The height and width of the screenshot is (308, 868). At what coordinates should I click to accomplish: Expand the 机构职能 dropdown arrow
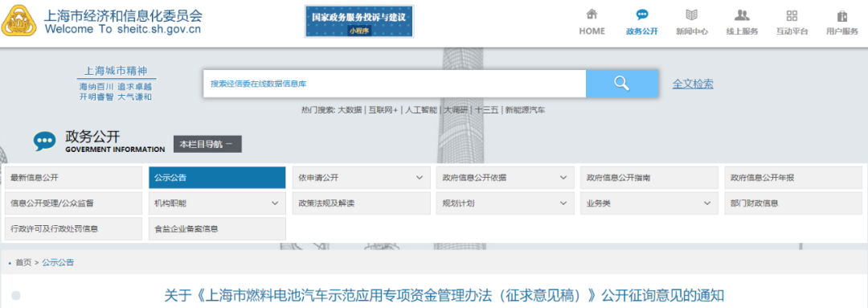(x=275, y=203)
